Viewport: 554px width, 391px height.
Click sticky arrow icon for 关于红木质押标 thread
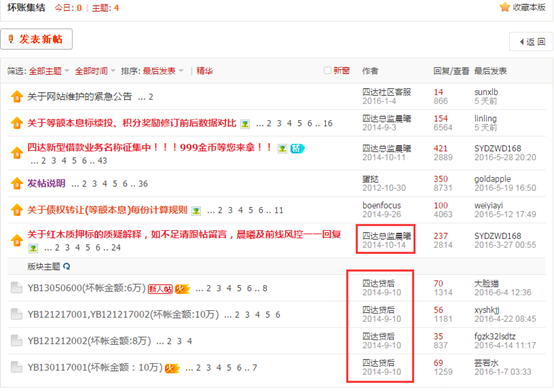click(17, 240)
